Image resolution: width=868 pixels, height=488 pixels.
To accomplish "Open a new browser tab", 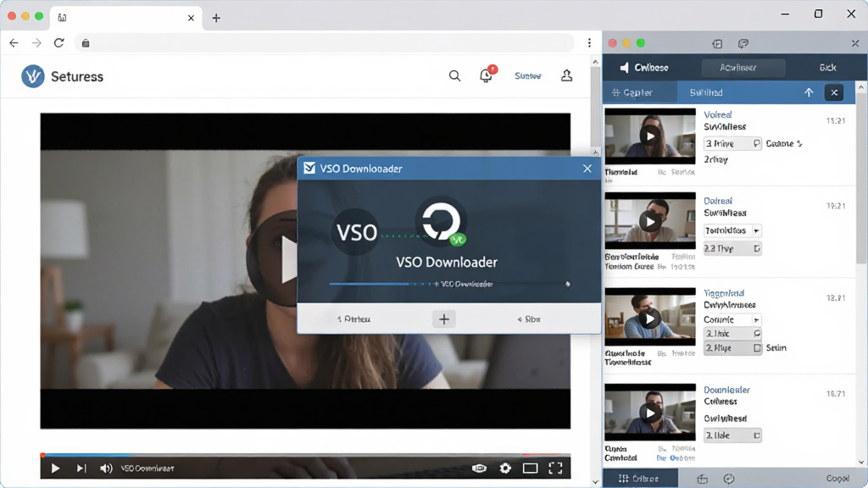I will pyautogui.click(x=216, y=18).
